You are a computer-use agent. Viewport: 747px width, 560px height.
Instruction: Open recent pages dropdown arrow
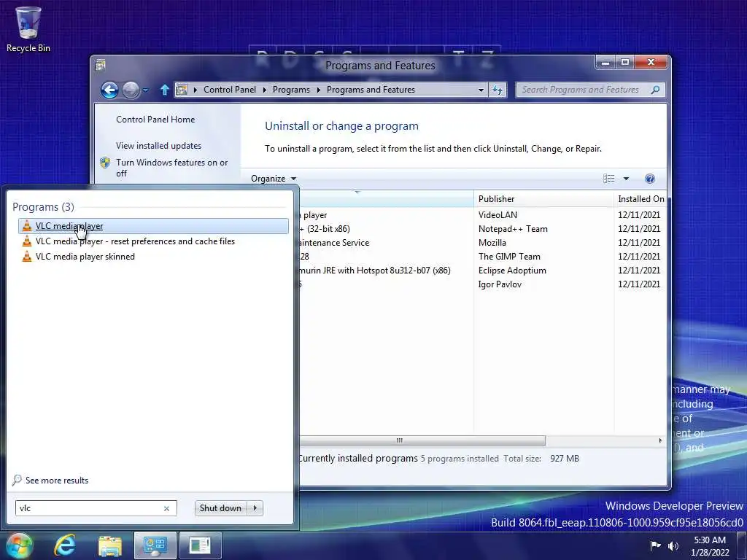point(146,90)
